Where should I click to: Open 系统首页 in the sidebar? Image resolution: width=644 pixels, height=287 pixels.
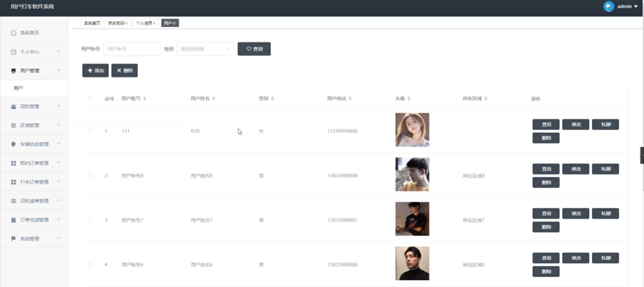(34, 33)
